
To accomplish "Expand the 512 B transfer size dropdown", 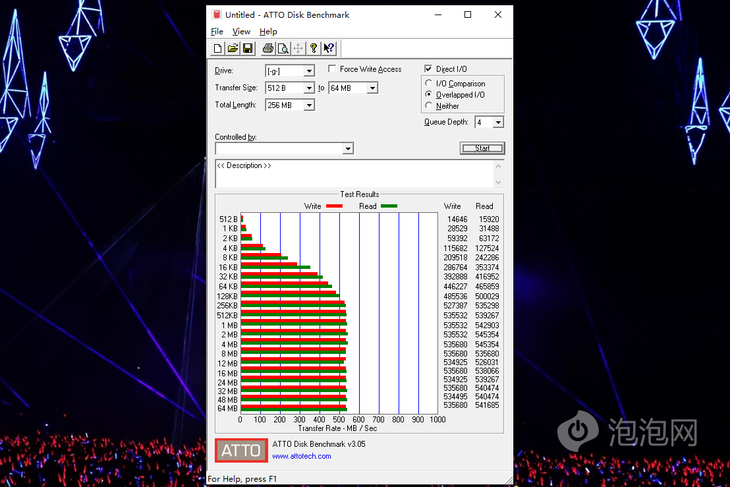I will [x=309, y=88].
